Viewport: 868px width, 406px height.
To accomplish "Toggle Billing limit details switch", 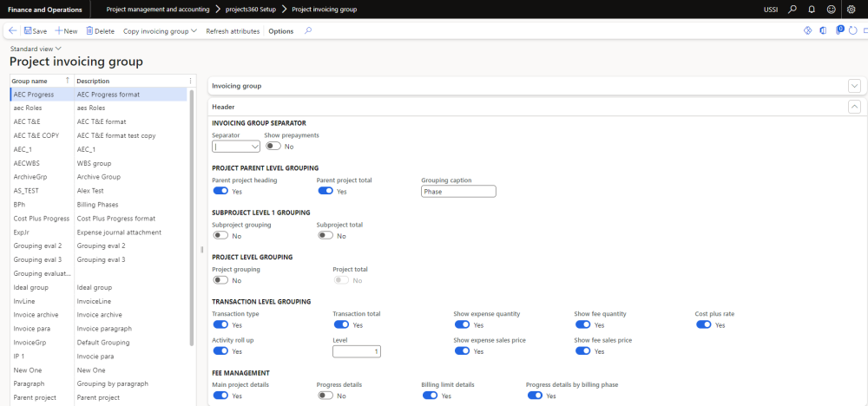I will coord(431,396).
